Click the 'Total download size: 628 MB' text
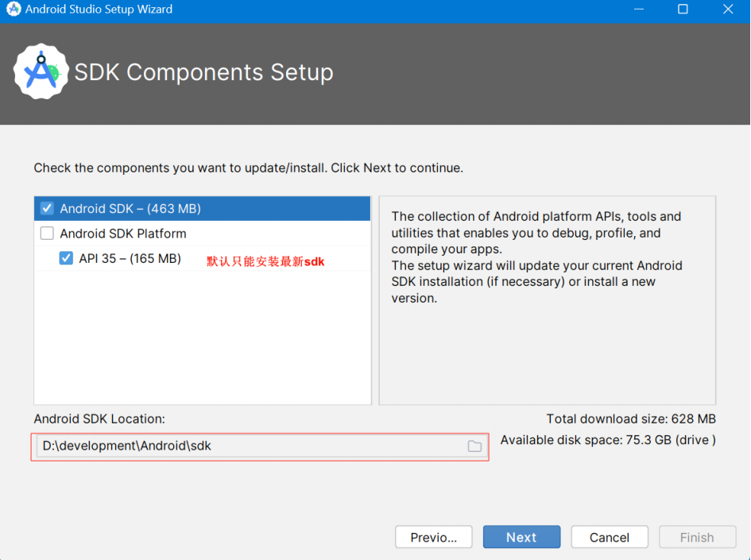The height and width of the screenshot is (560, 751). coord(631,419)
